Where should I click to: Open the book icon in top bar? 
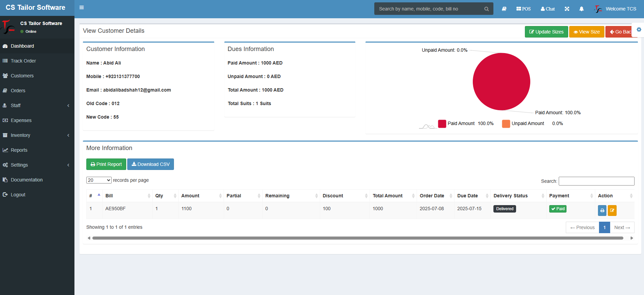[x=504, y=9]
